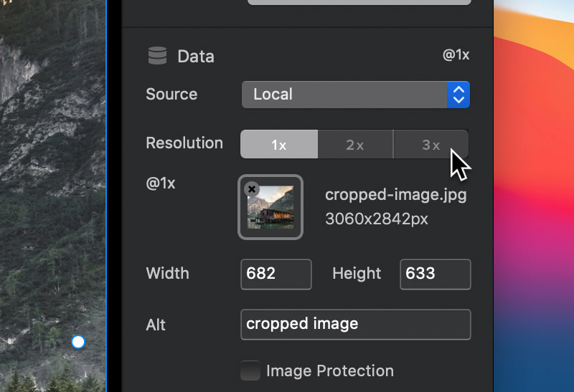Click the Image Protection label
Screen dimensions: 574x392
[x=330, y=371]
